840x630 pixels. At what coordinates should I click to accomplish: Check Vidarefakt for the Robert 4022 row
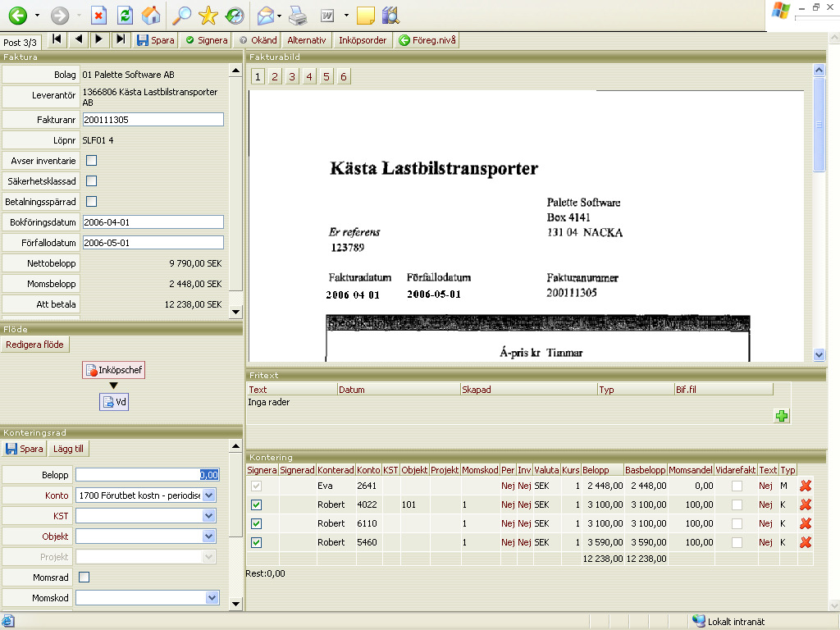pyautogui.click(x=737, y=504)
